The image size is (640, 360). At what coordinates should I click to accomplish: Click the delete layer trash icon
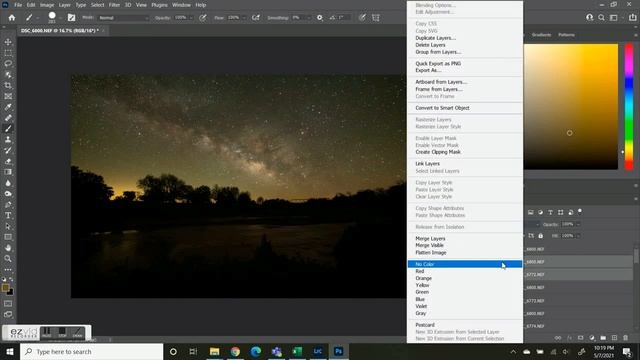pyautogui.click(x=625, y=338)
